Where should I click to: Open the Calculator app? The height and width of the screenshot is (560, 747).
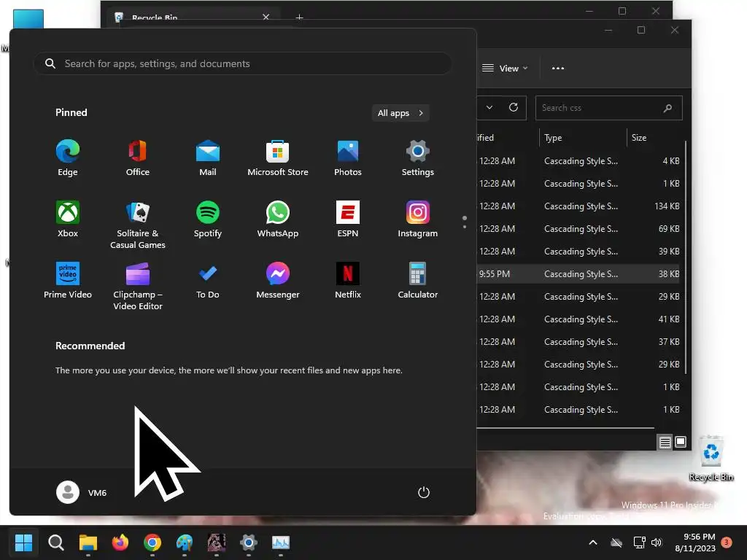[x=418, y=281]
